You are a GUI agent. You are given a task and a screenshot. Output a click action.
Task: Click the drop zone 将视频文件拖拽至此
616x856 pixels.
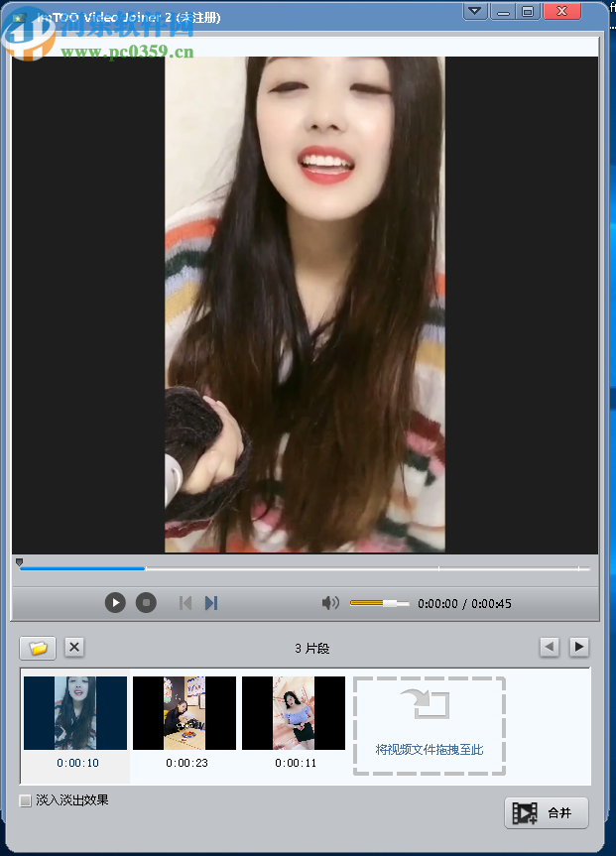pos(430,725)
